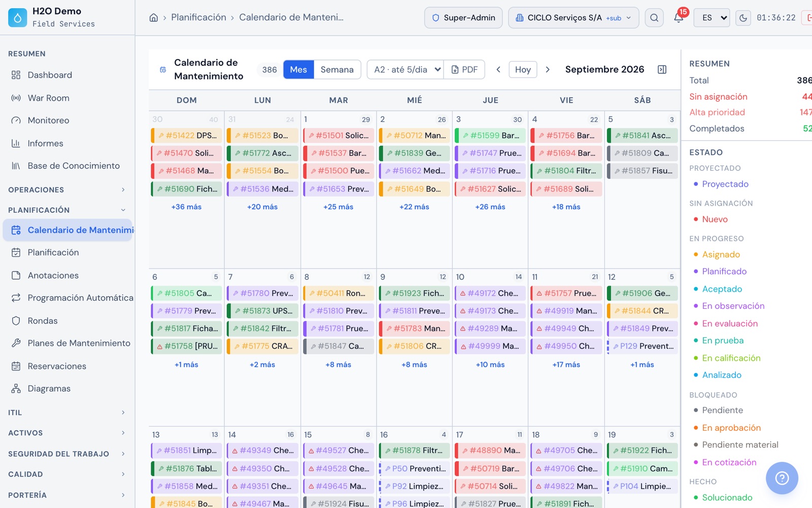Click Super-Admin shield badge
The height and width of the screenshot is (508, 812).
point(463,18)
